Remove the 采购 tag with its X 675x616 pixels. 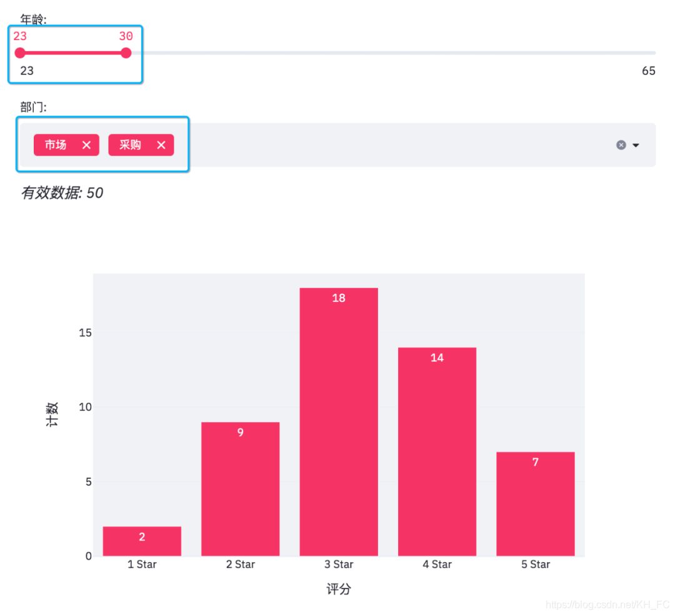click(x=161, y=145)
